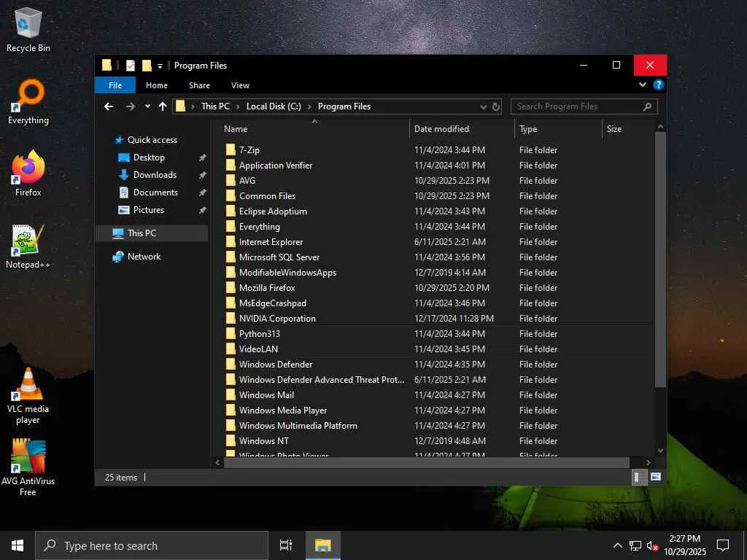Open Desktop in navigation pane
This screenshot has height=560, width=747.
click(x=149, y=157)
